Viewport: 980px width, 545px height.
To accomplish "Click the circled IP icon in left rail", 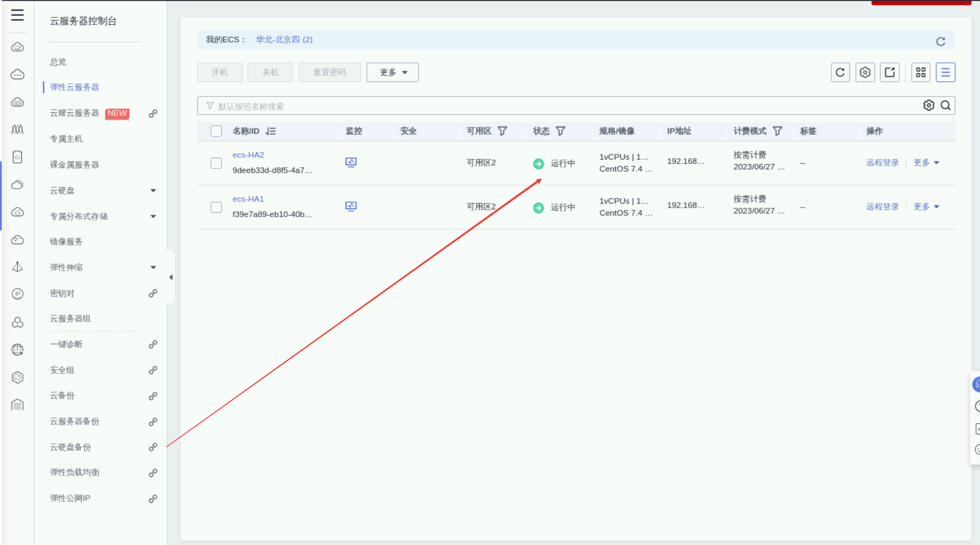I will 17,294.
